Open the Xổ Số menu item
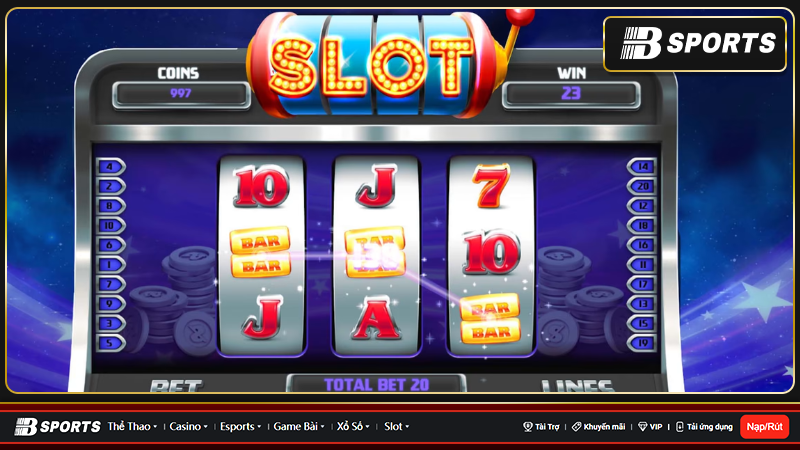Image resolution: width=800 pixels, height=450 pixels. point(353,427)
